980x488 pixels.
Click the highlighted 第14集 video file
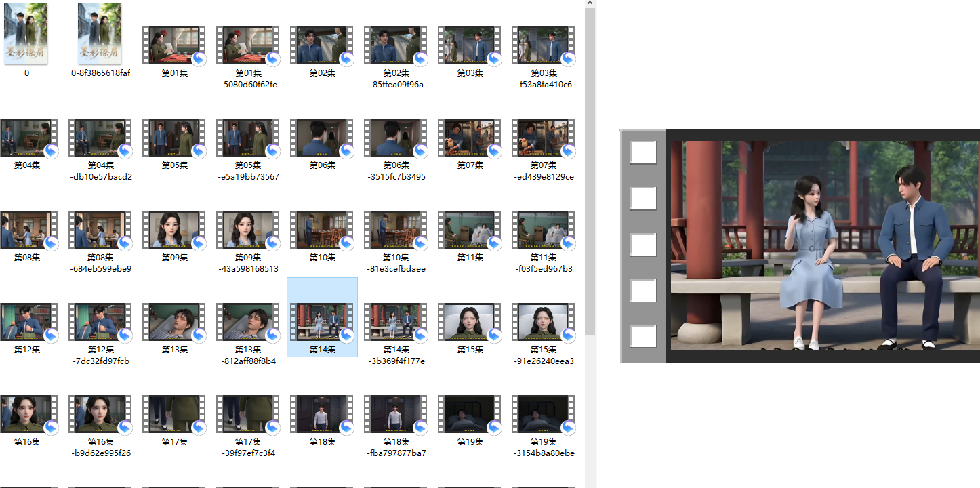(322, 321)
